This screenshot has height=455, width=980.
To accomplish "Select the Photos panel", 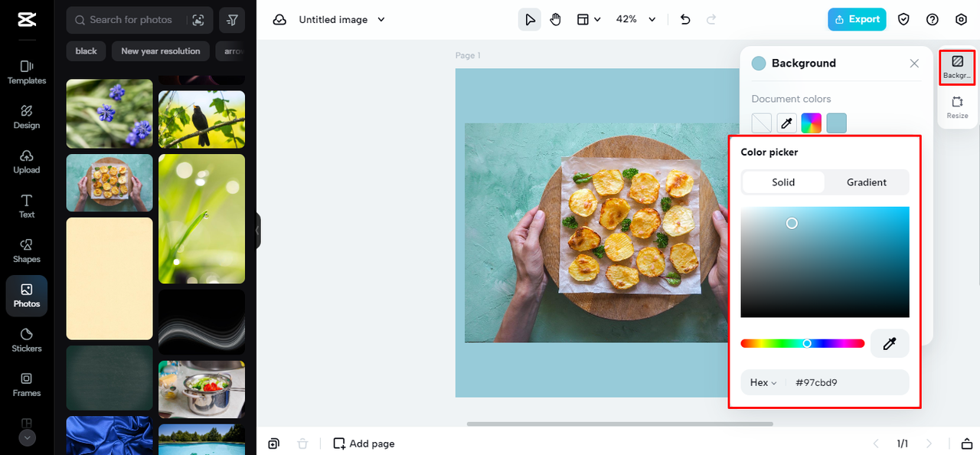I will pyautogui.click(x=27, y=296).
